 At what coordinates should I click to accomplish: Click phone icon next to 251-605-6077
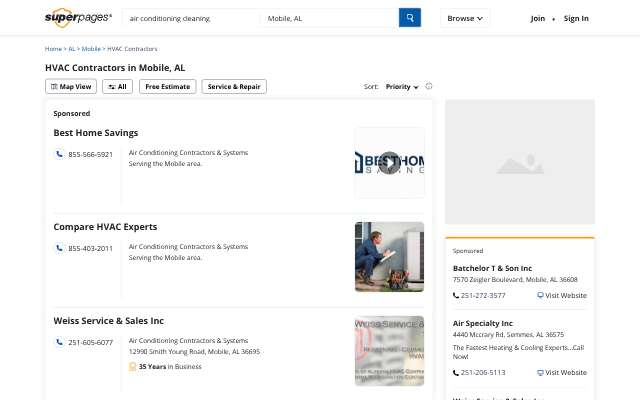[60, 342]
